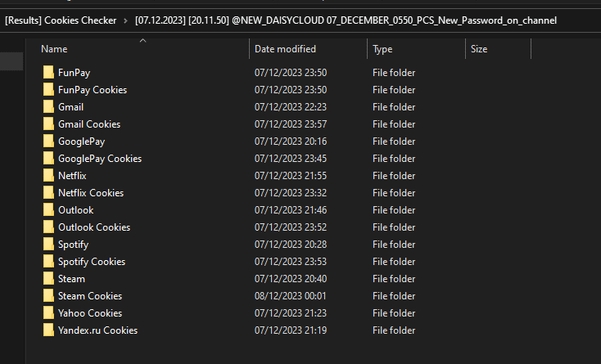The image size is (601, 364).
Task: Sort files by Date modified column
Action: (x=285, y=49)
